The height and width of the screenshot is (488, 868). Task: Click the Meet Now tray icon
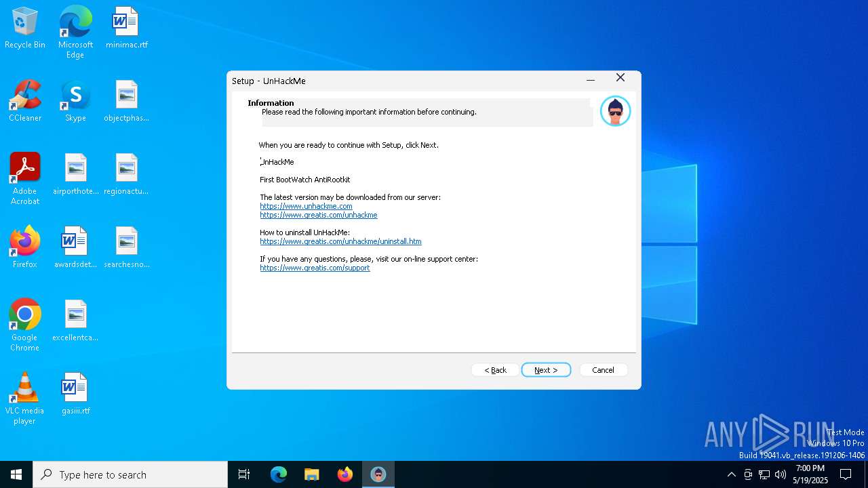coord(748,474)
